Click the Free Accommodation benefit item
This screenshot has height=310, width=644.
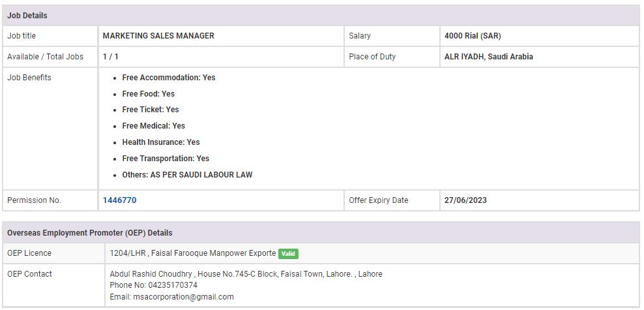pos(168,78)
